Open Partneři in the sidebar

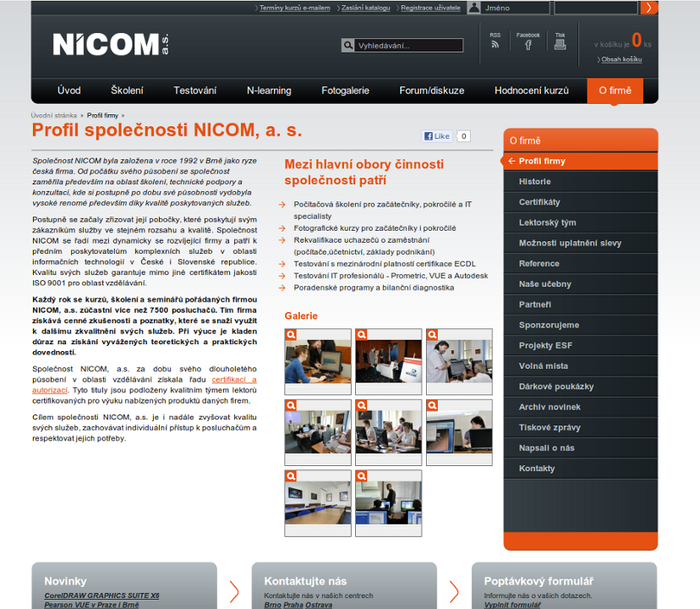580,305
